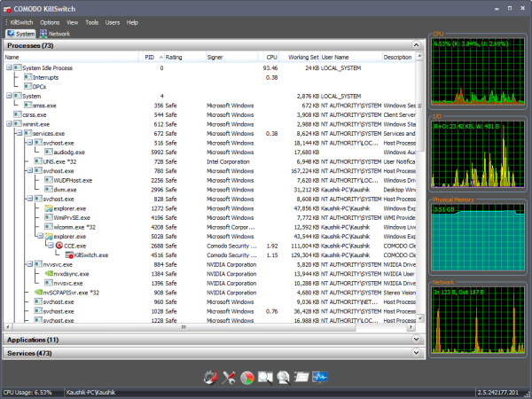
Task: Sort by the Working Set column header
Action: pos(302,57)
